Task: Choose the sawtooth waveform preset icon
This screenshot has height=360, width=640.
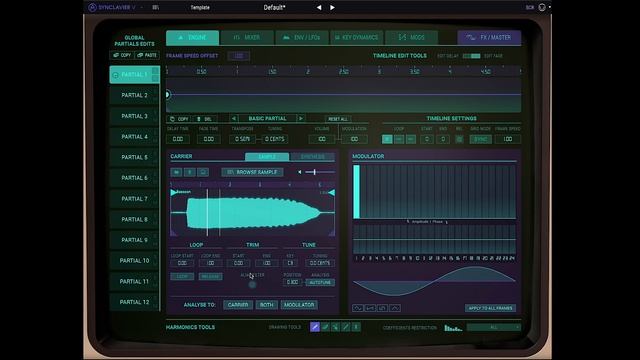Action: tap(370, 308)
